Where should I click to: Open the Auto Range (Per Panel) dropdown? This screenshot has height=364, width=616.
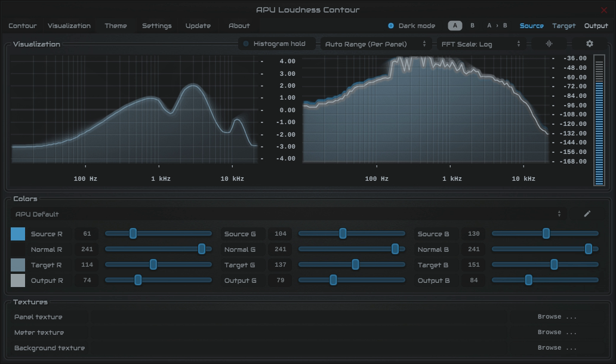point(376,44)
